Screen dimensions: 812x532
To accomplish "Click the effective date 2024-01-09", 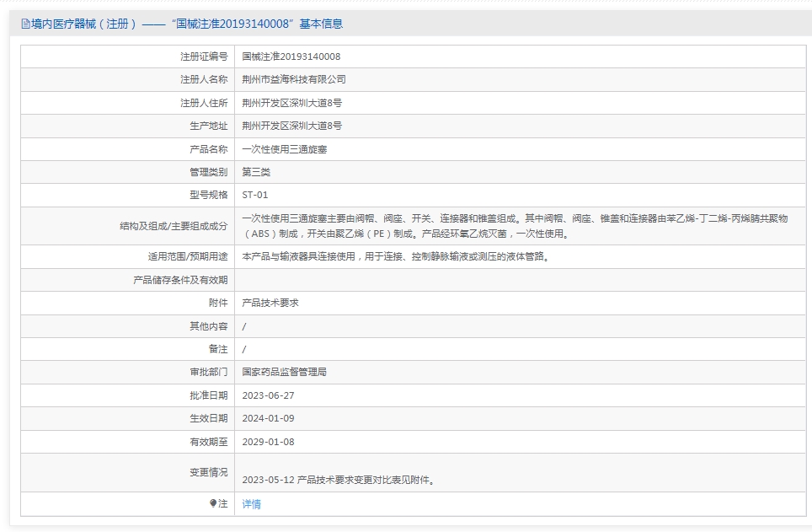I will click(x=268, y=418).
